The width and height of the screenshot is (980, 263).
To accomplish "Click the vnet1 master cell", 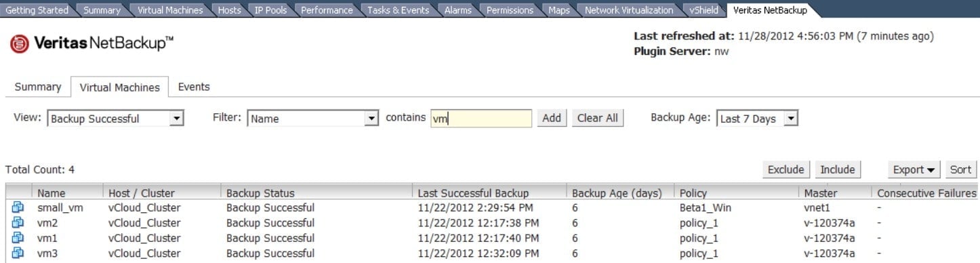I will pyautogui.click(x=817, y=208).
